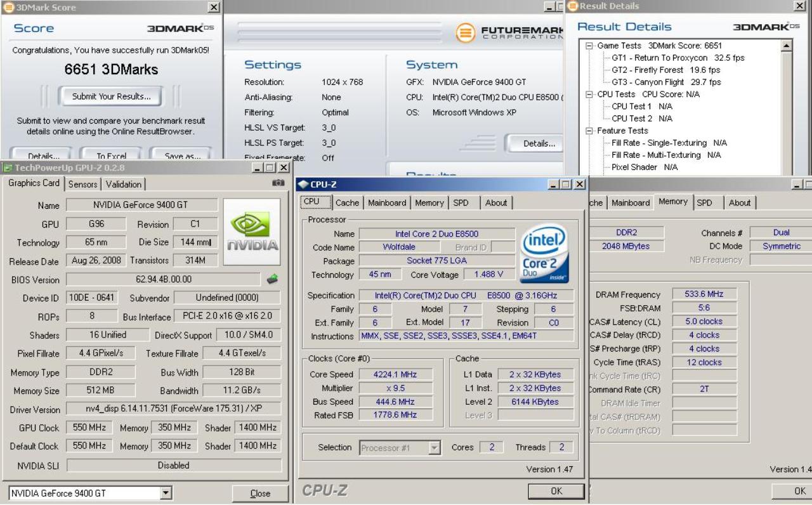Click the Bandwidth value 11.2 GB/s

point(242,390)
